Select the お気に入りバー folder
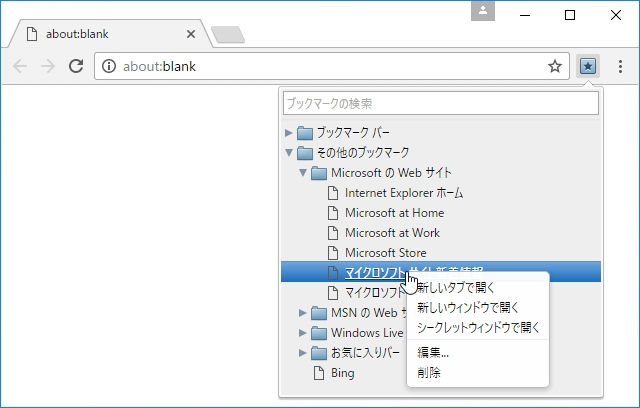640x408 pixels. pyautogui.click(x=365, y=353)
